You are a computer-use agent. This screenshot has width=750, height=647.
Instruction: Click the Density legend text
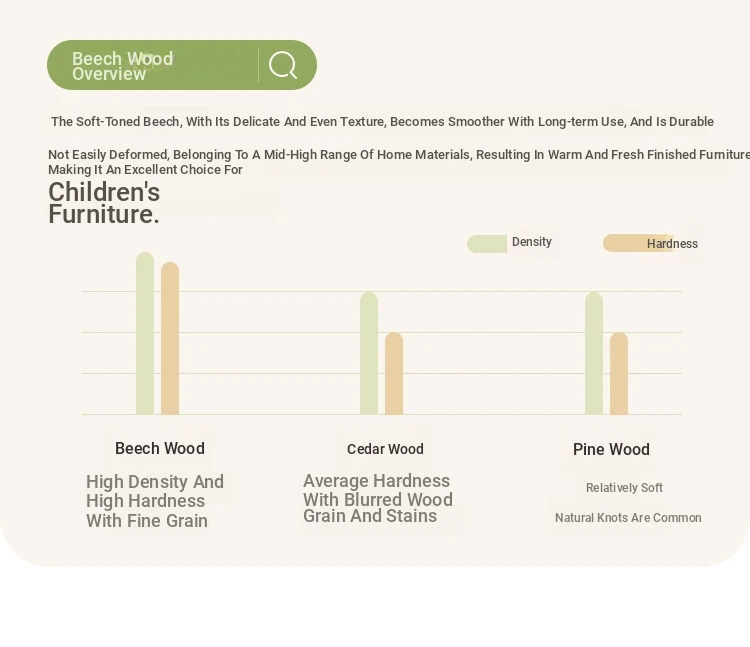click(x=532, y=241)
